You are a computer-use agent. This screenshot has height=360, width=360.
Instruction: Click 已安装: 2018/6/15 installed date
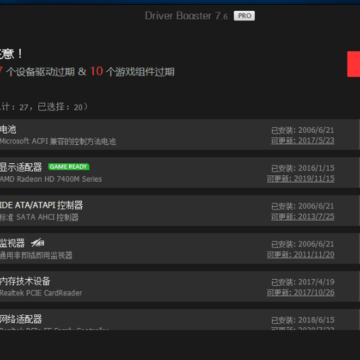point(303,320)
